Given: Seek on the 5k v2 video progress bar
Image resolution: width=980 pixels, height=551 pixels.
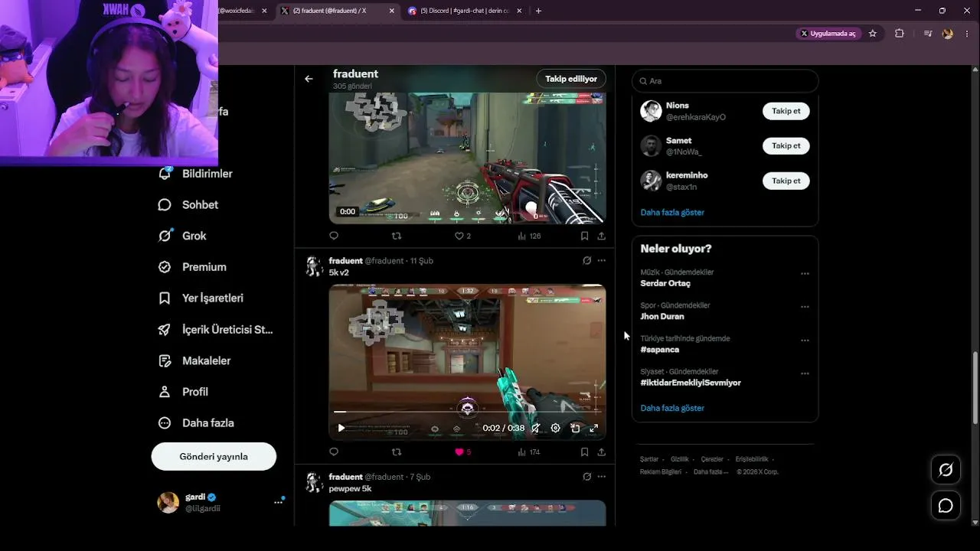Looking at the screenshot, I should coord(467,412).
